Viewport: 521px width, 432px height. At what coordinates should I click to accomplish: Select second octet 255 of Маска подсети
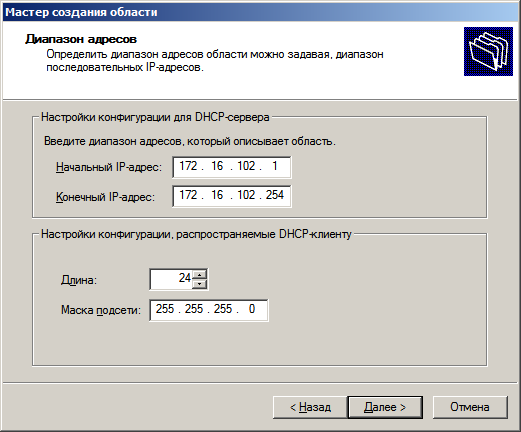tap(194, 309)
